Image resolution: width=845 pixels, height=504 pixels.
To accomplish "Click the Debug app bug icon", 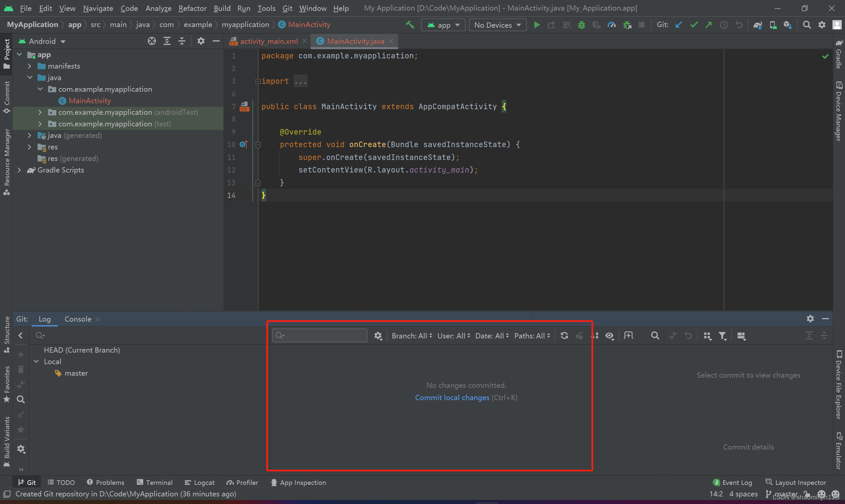I will click(581, 25).
